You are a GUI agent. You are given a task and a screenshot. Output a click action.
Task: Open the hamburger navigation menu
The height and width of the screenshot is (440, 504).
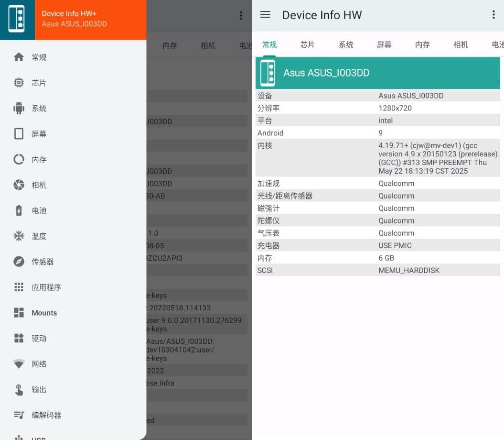coord(265,15)
